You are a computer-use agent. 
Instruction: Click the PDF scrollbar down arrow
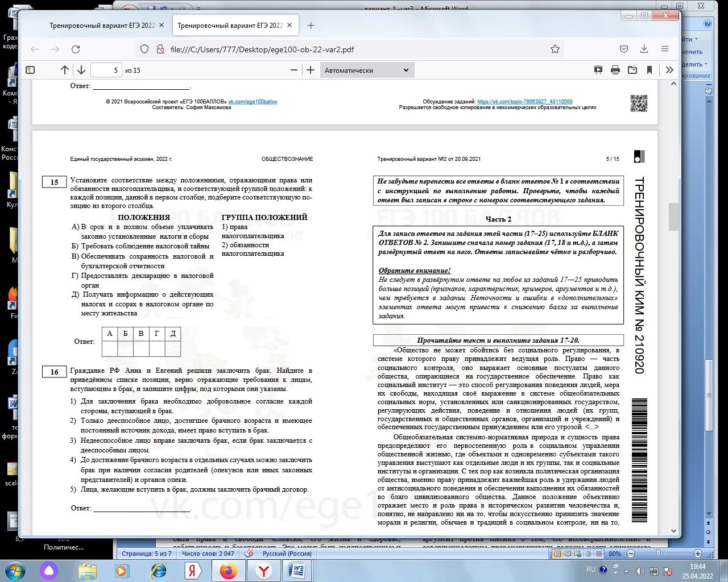674,531
